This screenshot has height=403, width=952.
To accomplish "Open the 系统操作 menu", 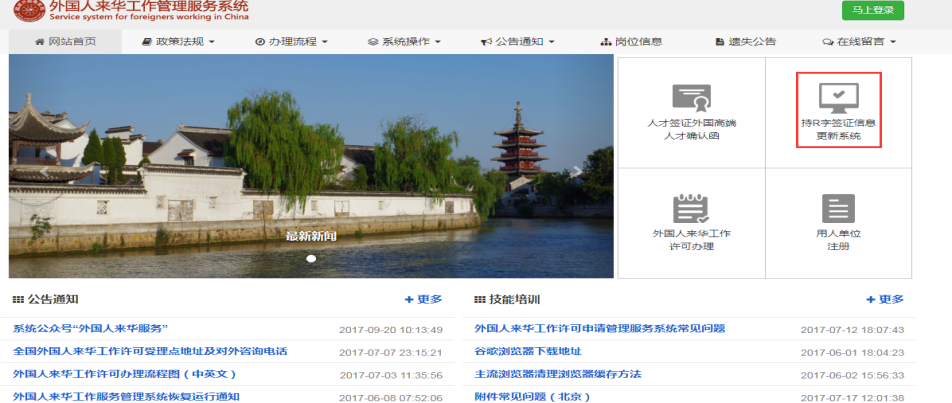I will [x=404, y=42].
